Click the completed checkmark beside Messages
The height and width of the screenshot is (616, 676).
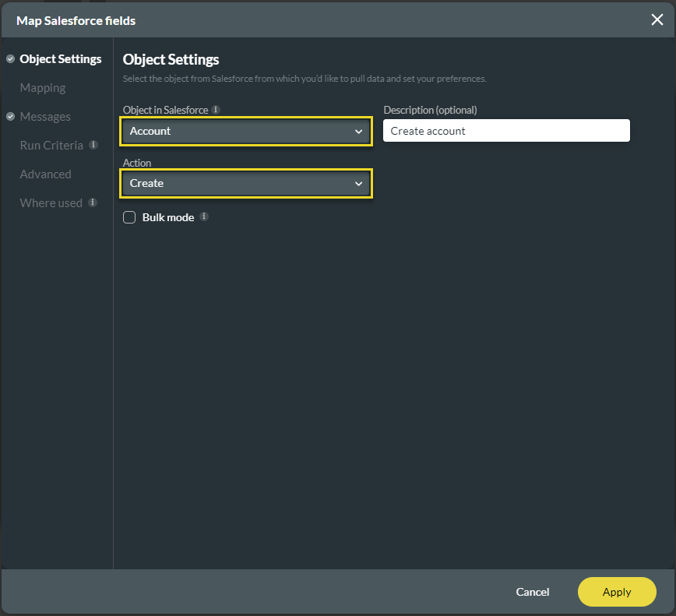9,116
